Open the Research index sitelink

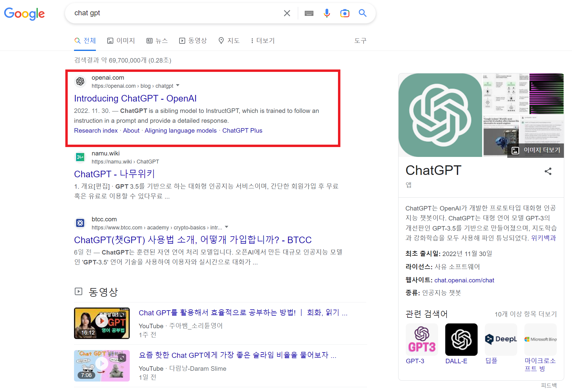[x=96, y=131]
